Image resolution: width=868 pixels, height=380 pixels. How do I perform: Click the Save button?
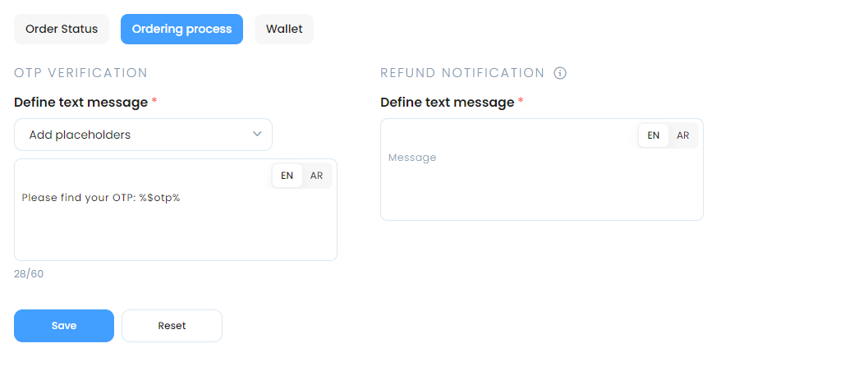pyautogui.click(x=64, y=326)
